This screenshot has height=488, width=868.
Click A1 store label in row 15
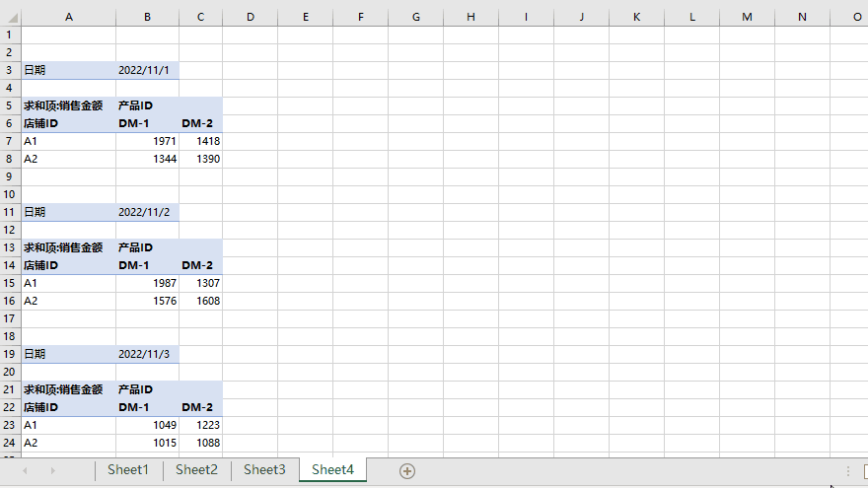coord(69,283)
